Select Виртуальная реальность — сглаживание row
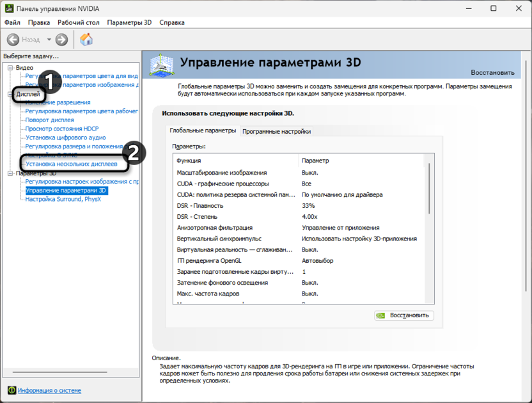The width and height of the screenshot is (532, 403). coord(300,249)
